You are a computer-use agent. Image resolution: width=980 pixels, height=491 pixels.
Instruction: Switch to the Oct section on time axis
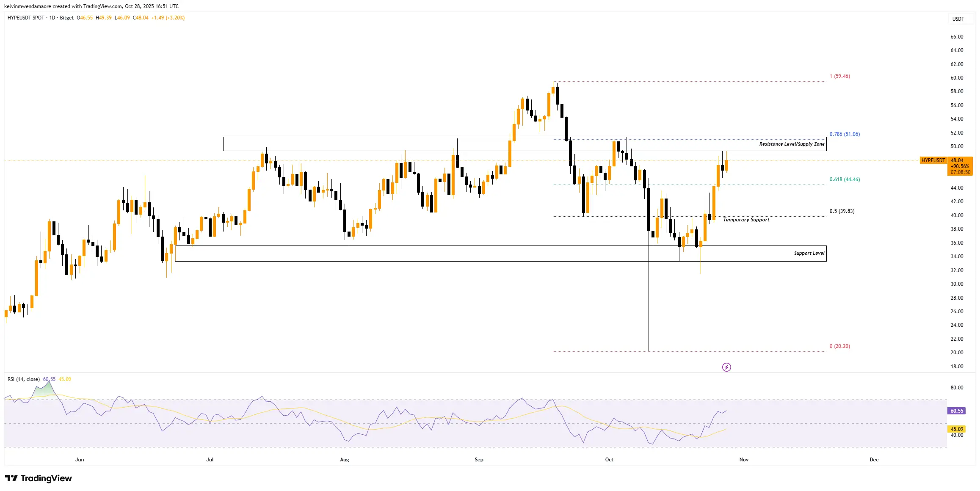[x=609, y=459]
